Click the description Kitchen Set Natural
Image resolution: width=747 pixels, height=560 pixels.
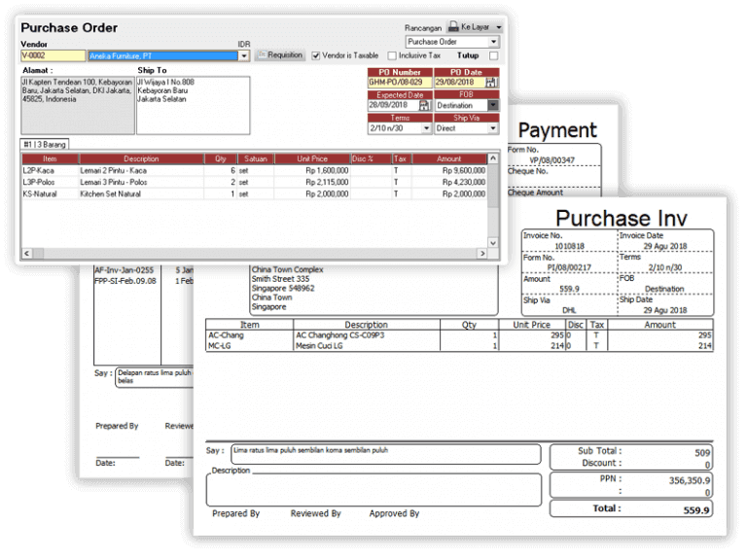coord(111,193)
